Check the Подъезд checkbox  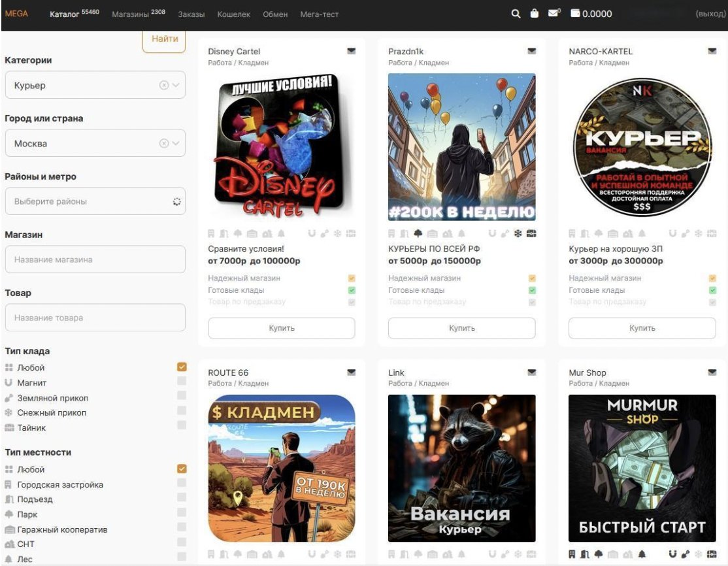point(182,497)
